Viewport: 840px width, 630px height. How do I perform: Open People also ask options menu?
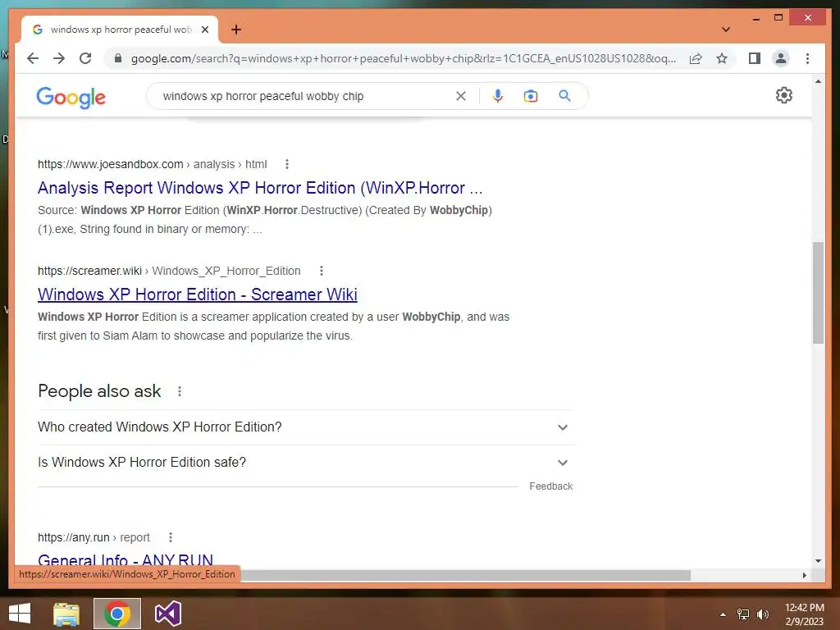coord(180,391)
